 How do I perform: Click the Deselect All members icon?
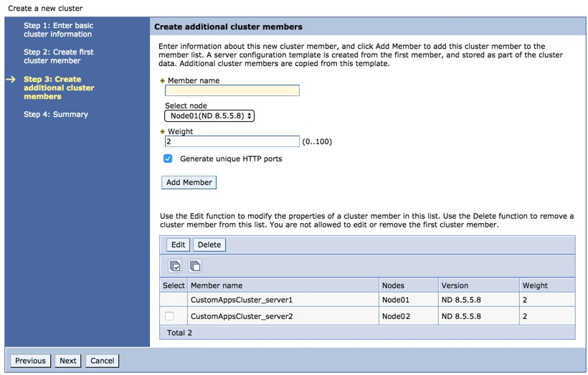[x=195, y=266]
